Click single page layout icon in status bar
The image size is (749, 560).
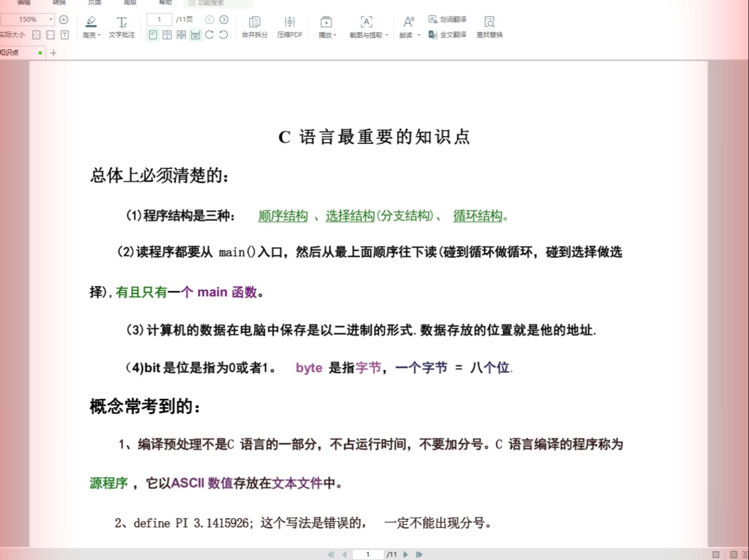(x=733, y=554)
